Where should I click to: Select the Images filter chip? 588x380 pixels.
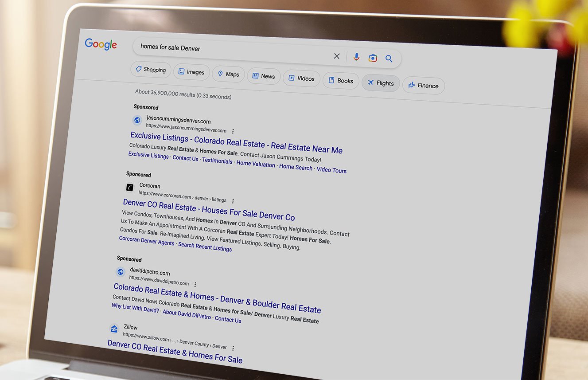[x=191, y=72]
